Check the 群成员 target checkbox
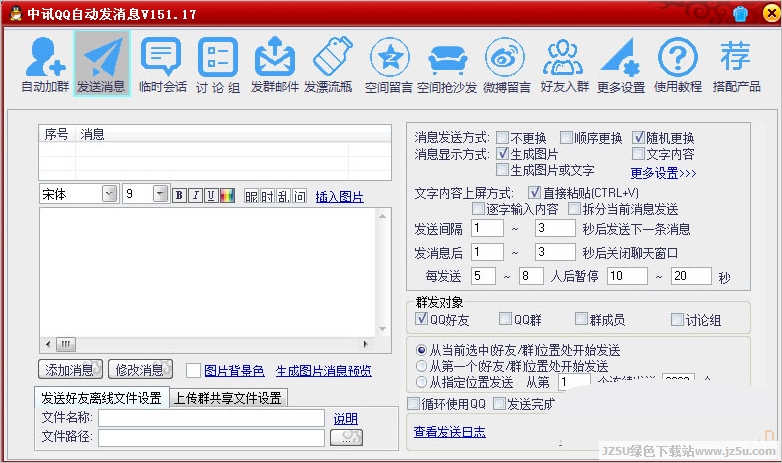782x463 pixels. tap(581, 318)
